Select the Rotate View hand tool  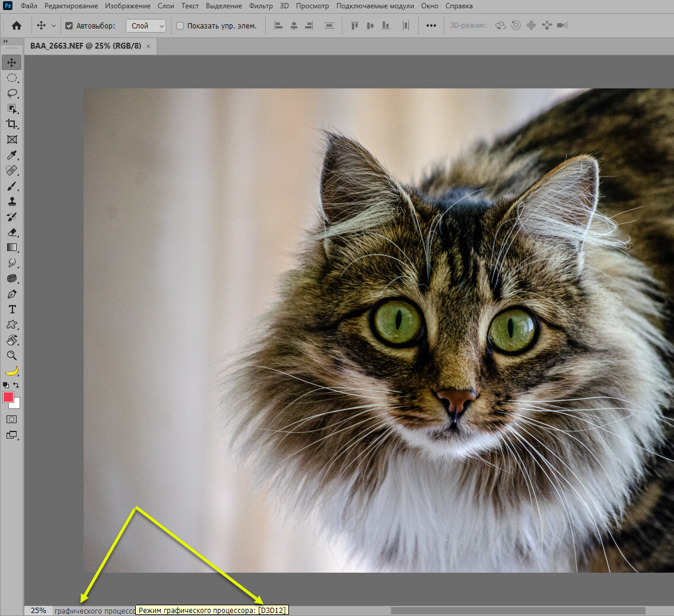(12, 341)
